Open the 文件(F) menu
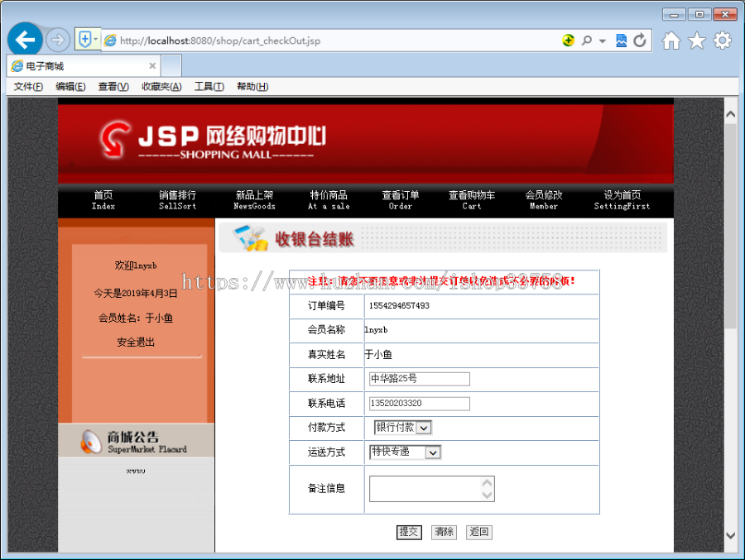This screenshot has width=745, height=560. pyautogui.click(x=28, y=87)
